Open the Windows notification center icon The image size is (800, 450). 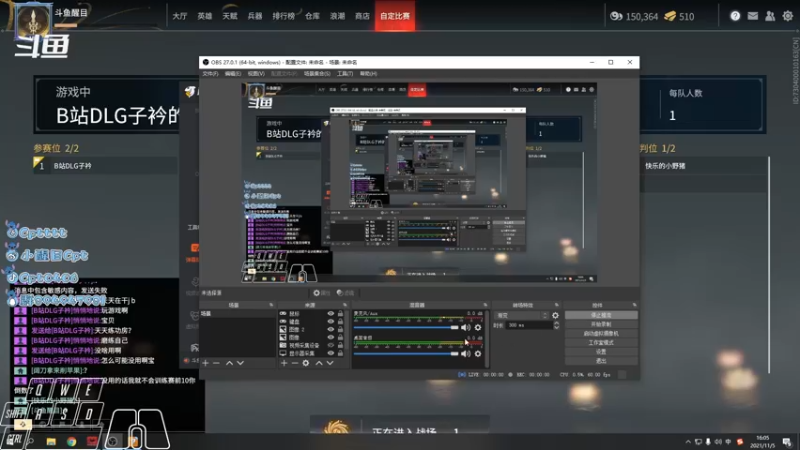787,441
